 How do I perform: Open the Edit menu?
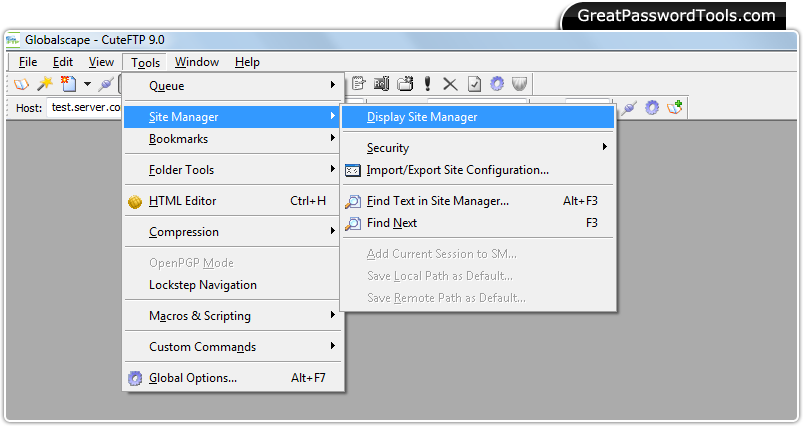[62, 62]
